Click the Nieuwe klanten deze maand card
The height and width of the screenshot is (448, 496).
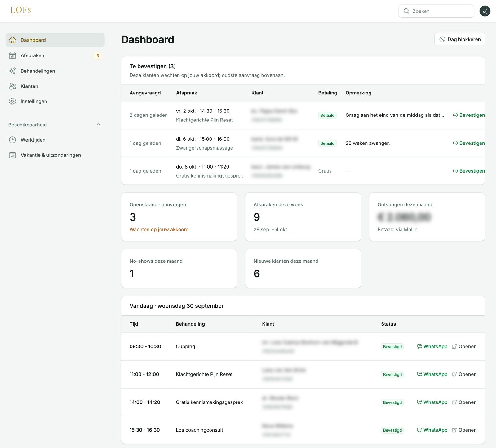(303, 269)
